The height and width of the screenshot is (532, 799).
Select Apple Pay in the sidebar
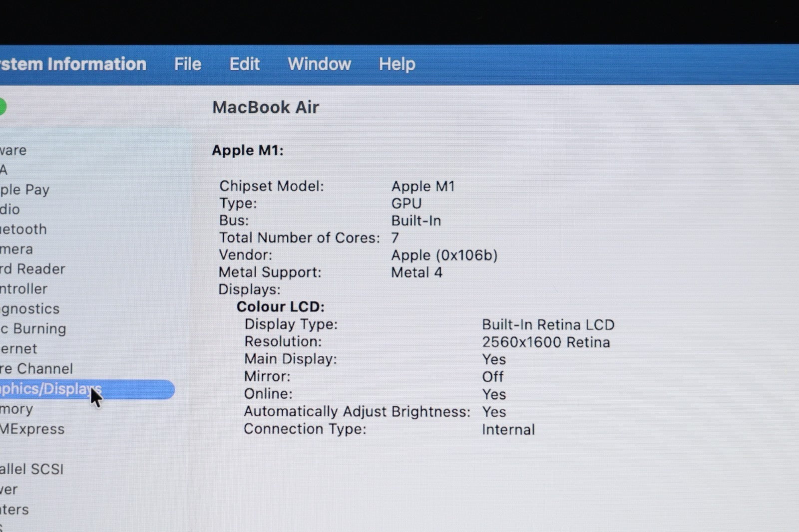pos(24,190)
